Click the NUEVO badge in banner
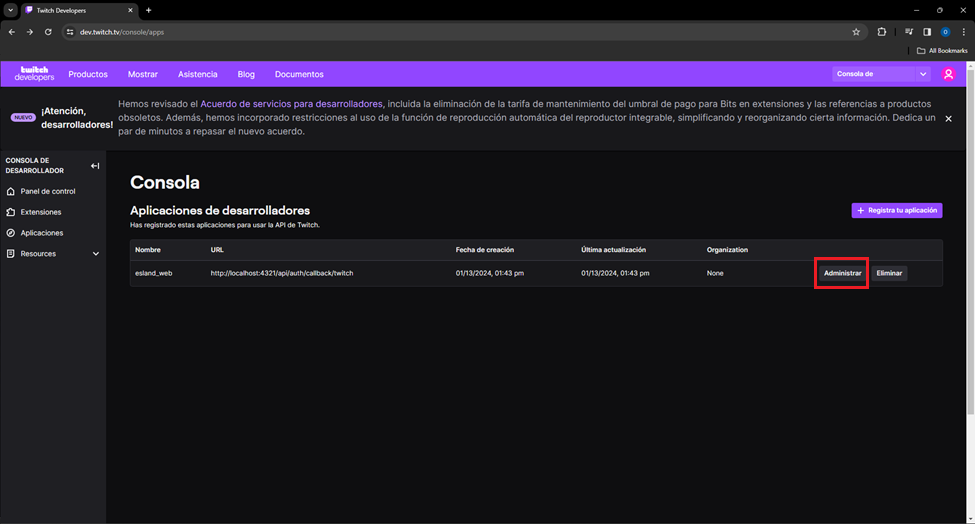This screenshot has width=975, height=524. tap(23, 117)
